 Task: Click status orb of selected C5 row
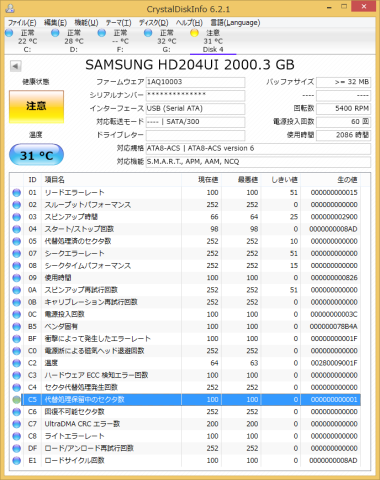coord(16,400)
